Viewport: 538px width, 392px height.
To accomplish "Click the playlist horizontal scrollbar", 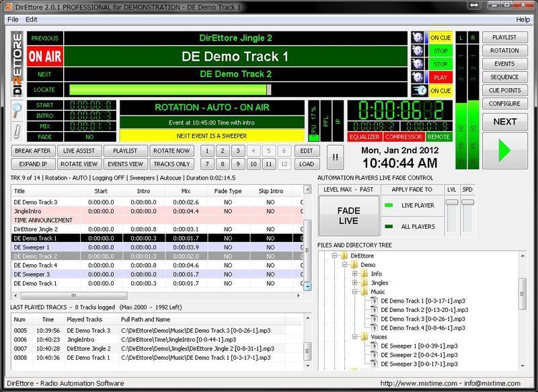I will pyautogui.click(x=74, y=295).
